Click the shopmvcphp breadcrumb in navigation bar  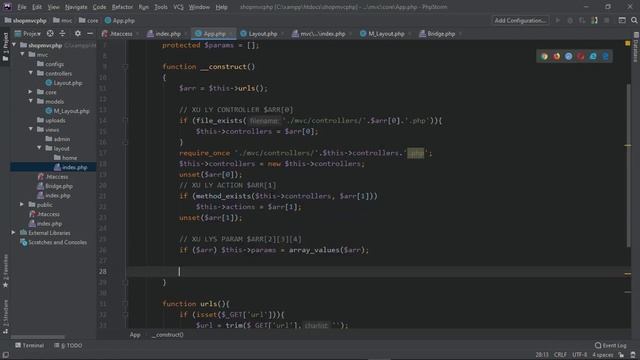[25, 20]
